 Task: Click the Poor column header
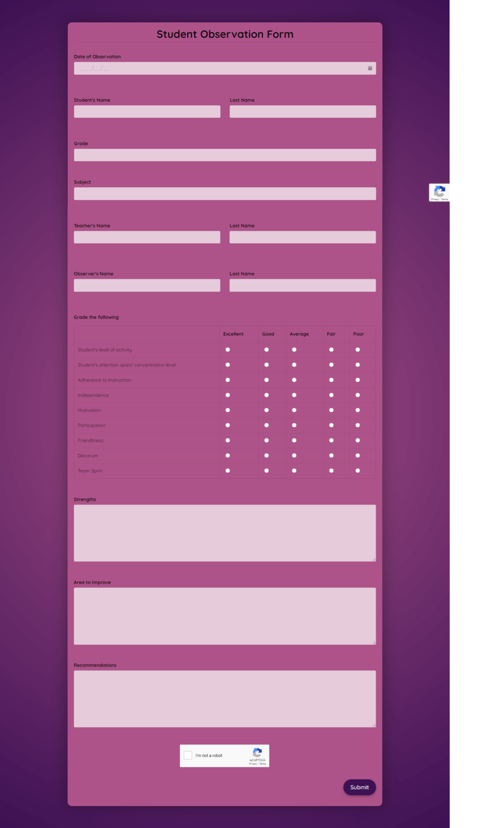[x=359, y=334]
